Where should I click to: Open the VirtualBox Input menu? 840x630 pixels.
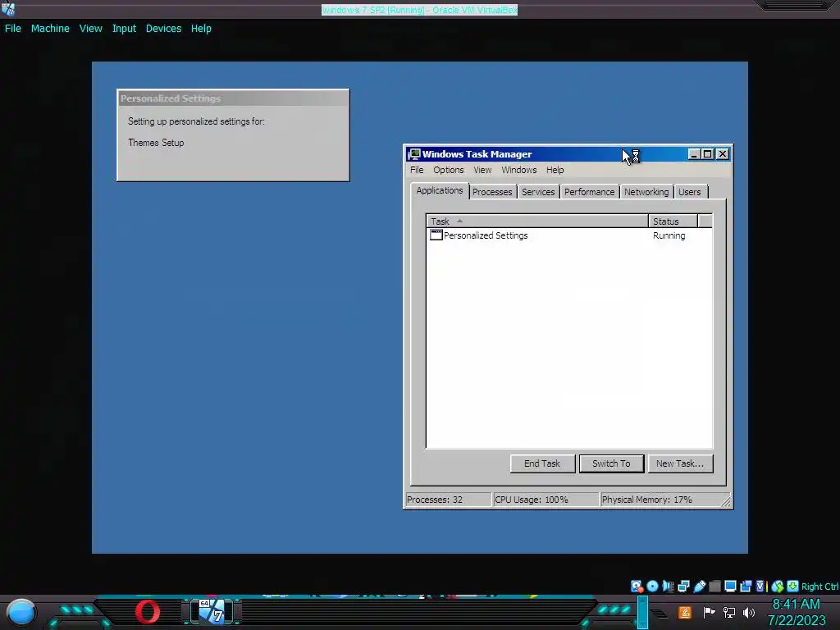(124, 29)
